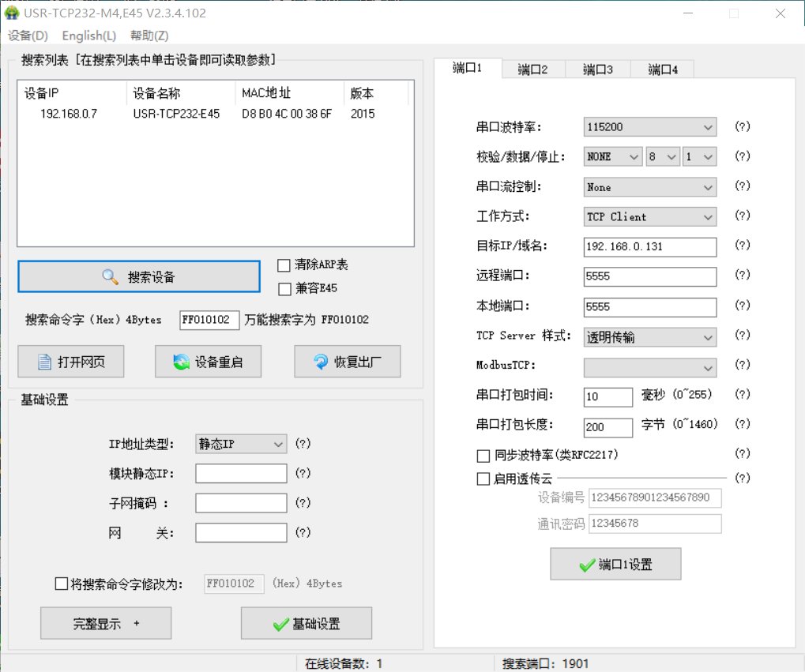Open the 串口流控制 None dropdown
The height and width of the screenshot is (672, 805).
(650, 187)
